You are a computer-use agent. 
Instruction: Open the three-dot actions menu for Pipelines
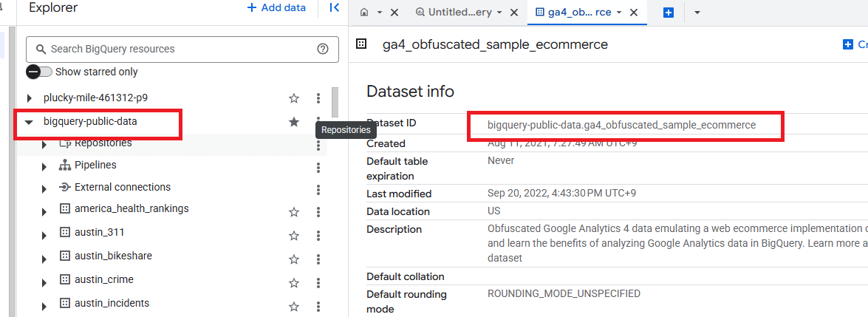coord(318,166)
